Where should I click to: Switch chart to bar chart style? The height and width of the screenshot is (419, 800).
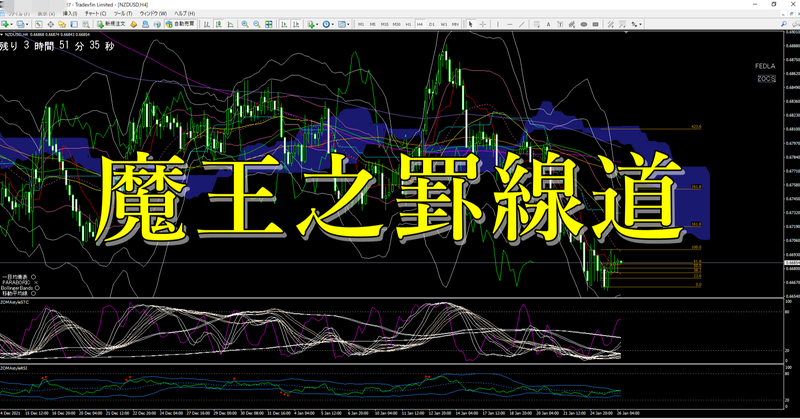click(207, 24)
